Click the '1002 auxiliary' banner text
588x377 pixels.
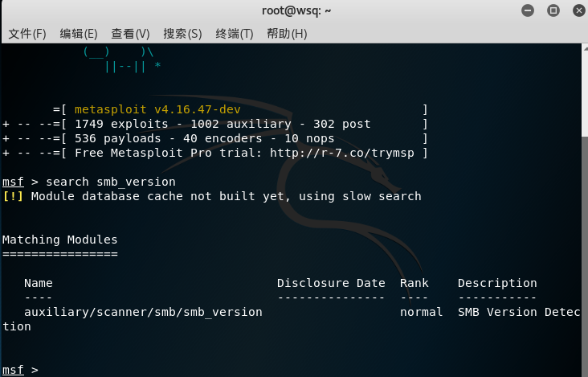tap(241, 124)
